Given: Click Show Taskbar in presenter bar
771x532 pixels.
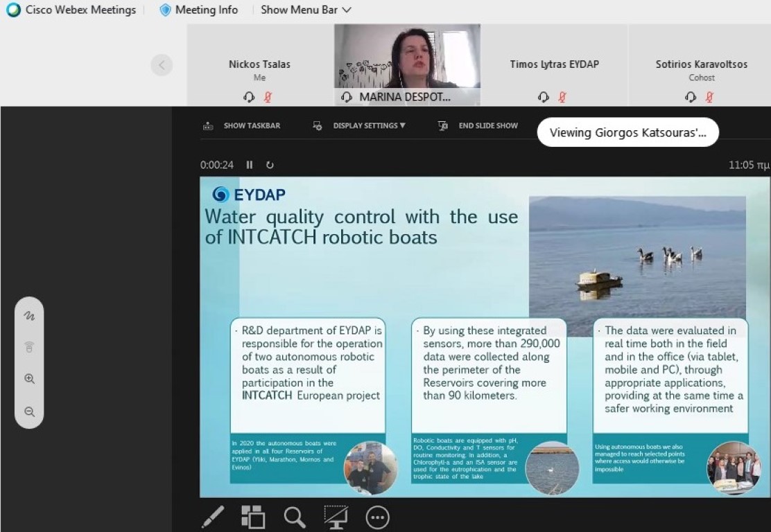Looking at the screenshot, I should click(242, 125).
